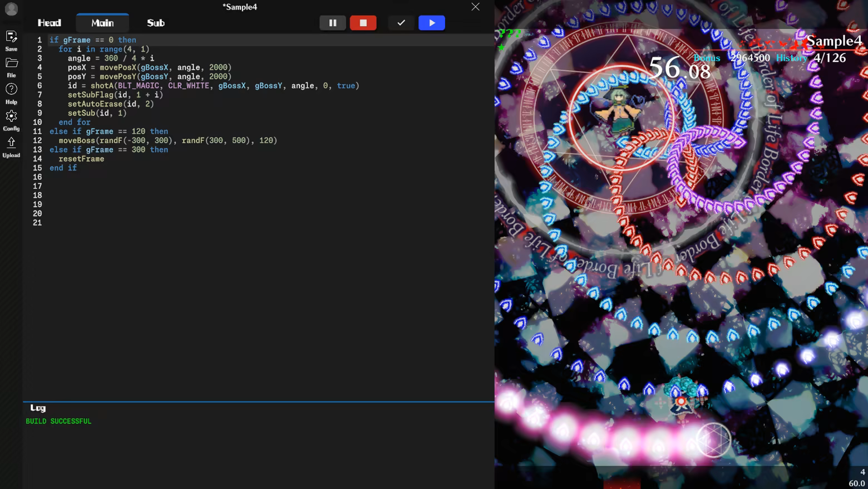Close the Sample4 editor panel
The height and width of the screenshot is (489, 868).
[475, 7]
